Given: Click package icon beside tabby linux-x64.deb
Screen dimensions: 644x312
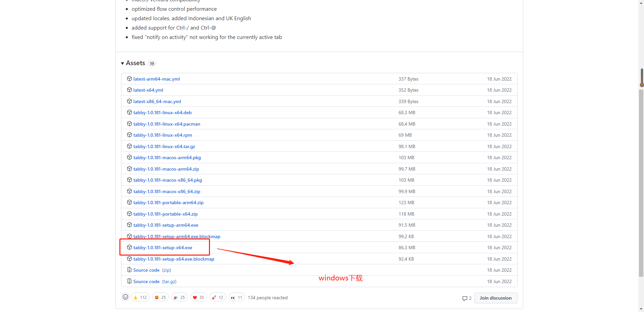Looking at the screenshot, I should [x=129, y=112].
